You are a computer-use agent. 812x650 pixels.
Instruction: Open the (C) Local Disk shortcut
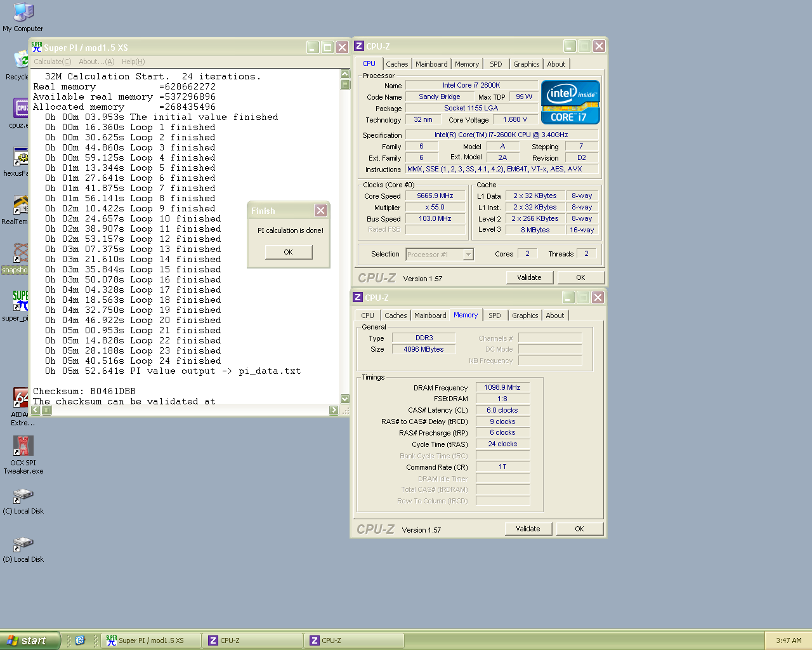[23, 496]
